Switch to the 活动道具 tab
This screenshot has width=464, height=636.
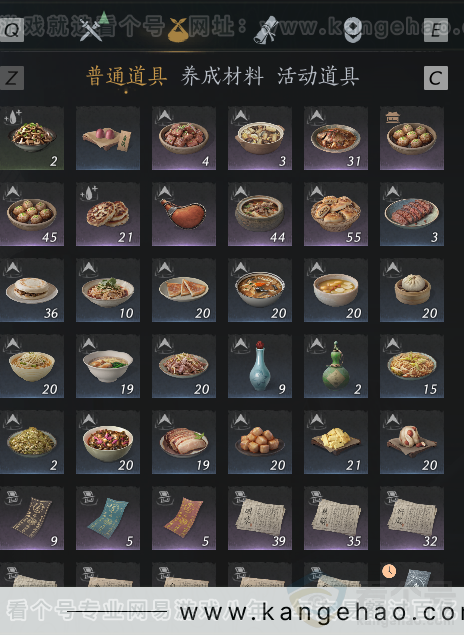coord(318,76)
